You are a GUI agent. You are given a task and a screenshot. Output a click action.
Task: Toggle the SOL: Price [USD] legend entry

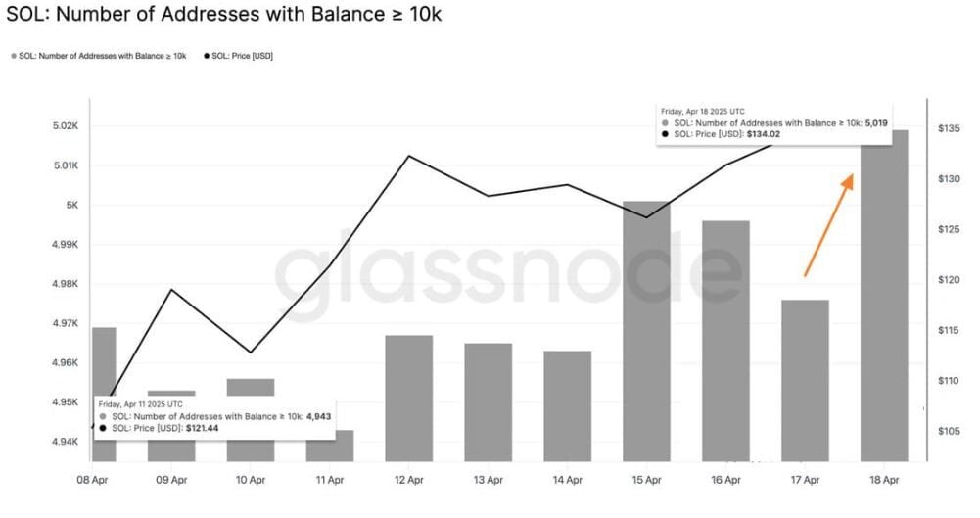240,56
